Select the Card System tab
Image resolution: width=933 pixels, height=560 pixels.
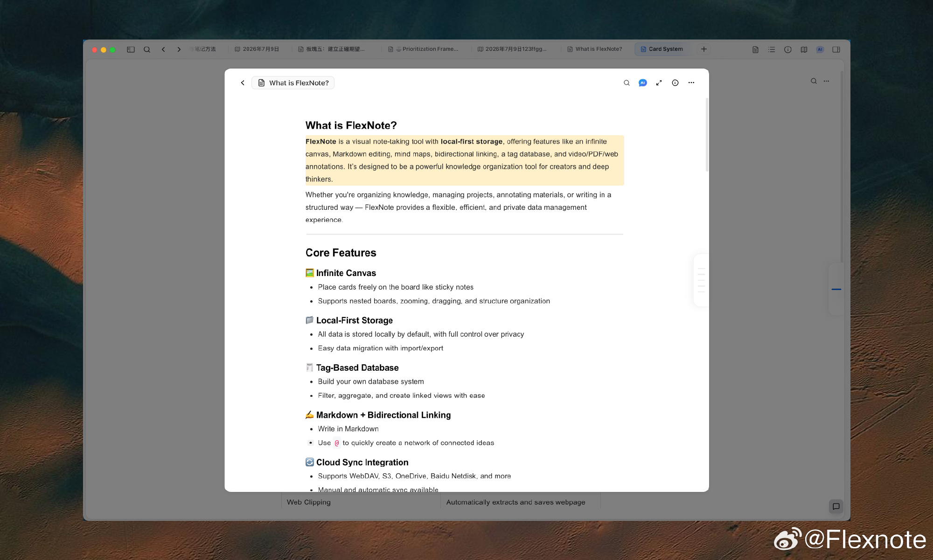[662, 49]
